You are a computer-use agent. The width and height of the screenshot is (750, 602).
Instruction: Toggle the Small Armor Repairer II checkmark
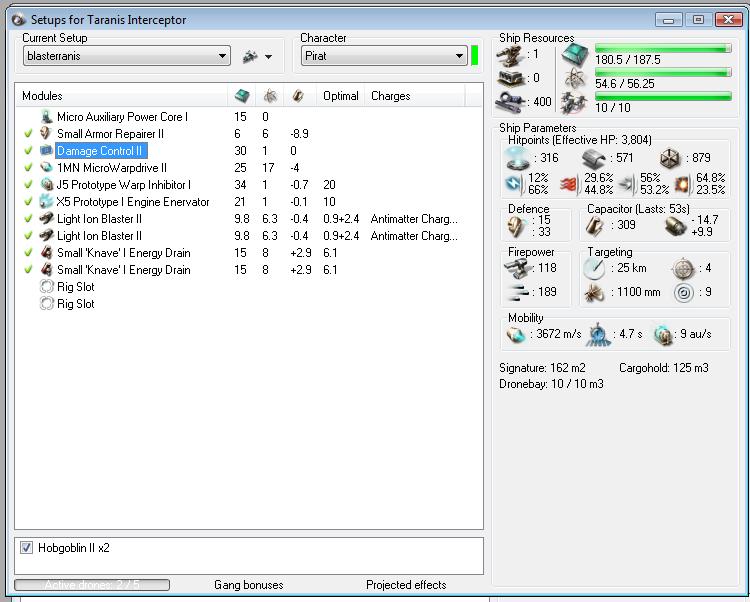[28, 133]
